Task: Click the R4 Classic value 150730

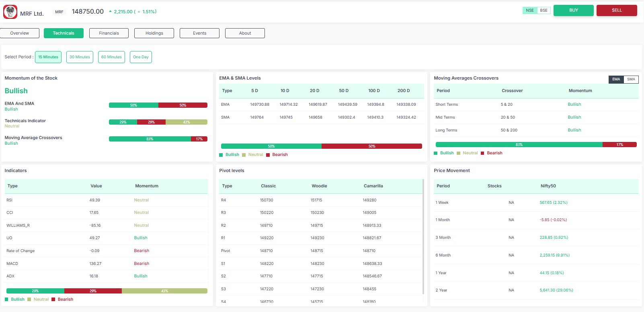Action: (267, 200)
